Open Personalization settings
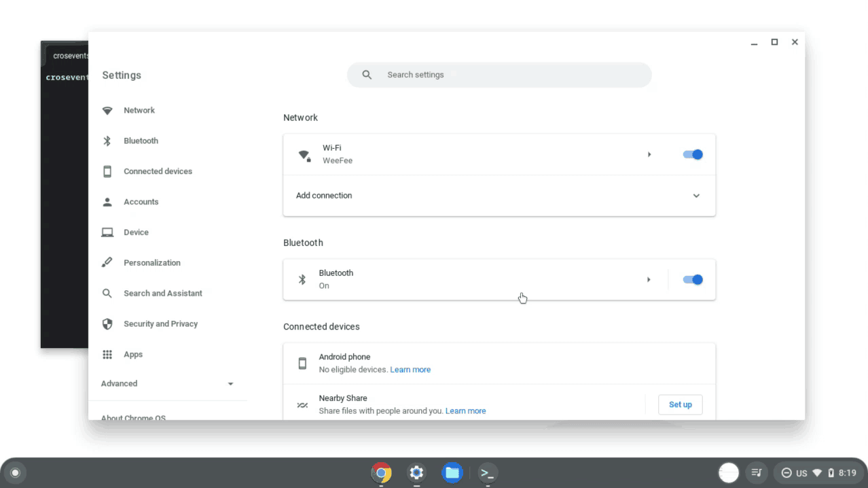This screenshot has height=488, width=868. (151, 262)
